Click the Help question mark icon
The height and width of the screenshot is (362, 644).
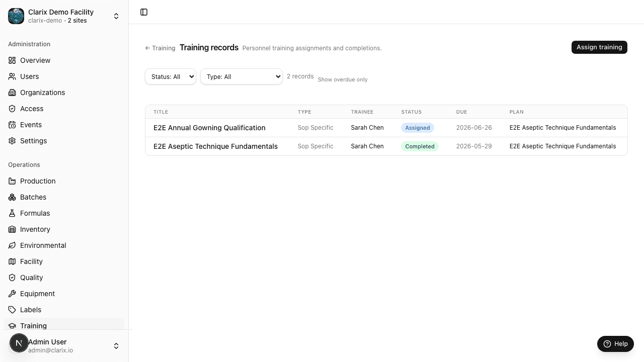[x=607, y=344]
